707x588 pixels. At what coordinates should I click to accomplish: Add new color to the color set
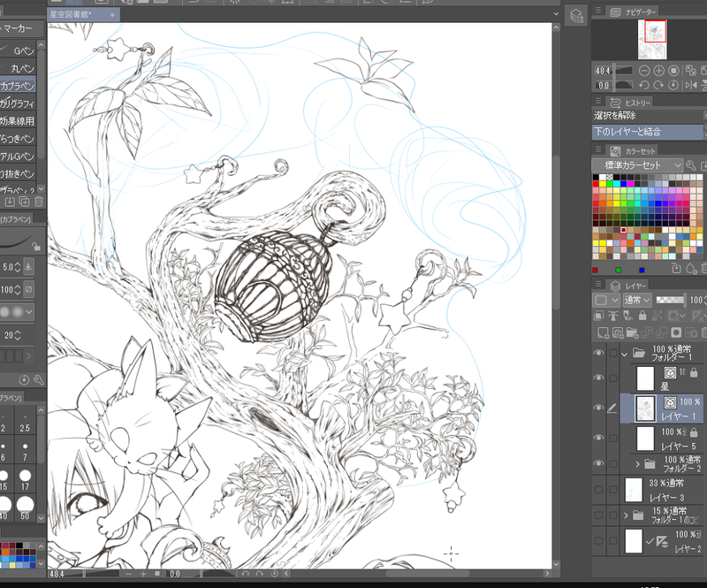click(691, 270)
